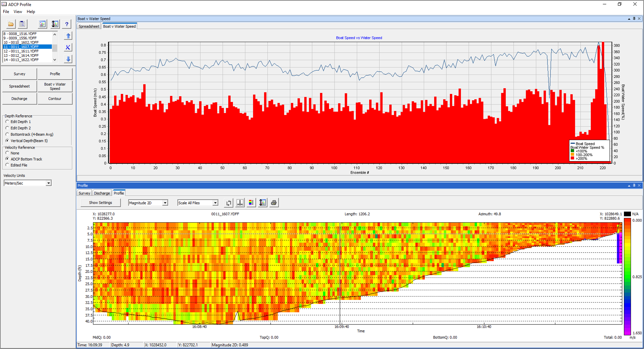Move selected file up with blue up arrow
The width and height of the screenshot is (644, 349).
(x=68, y=36)
